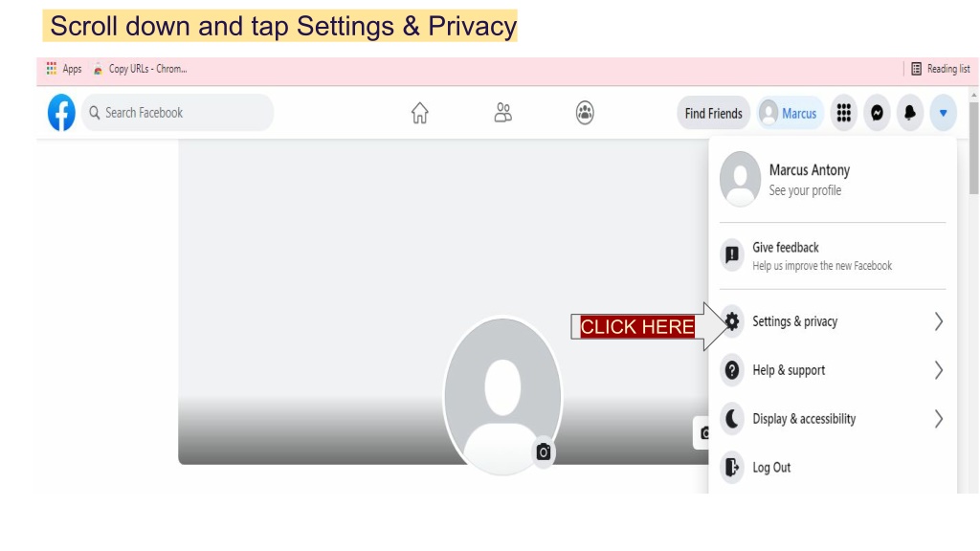Open the Messenger icon
The image size is (980, 551).
coord(877,113)
